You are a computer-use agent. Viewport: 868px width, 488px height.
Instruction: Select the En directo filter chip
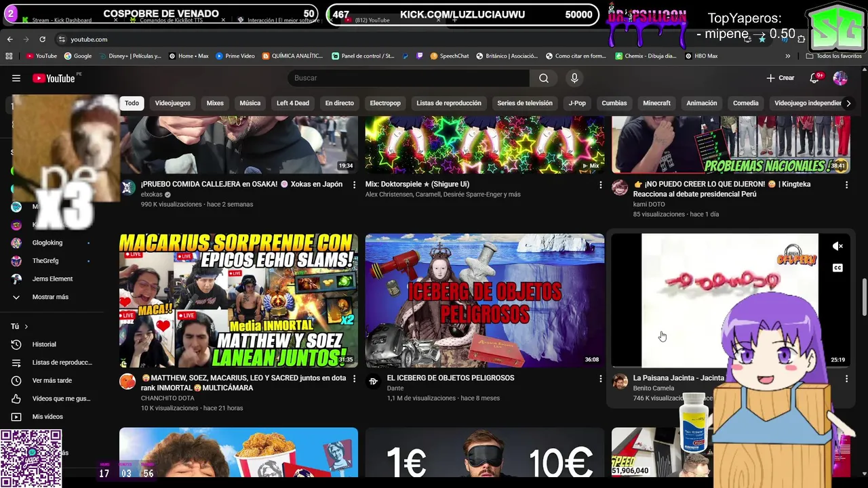339,103
